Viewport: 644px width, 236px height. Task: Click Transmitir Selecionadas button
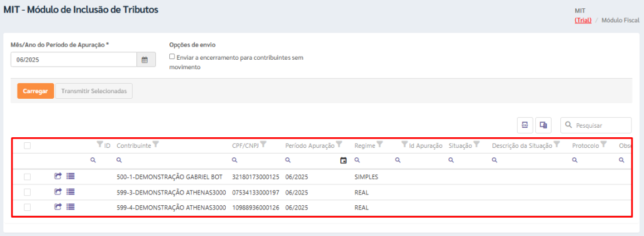(x=94, y=91)
